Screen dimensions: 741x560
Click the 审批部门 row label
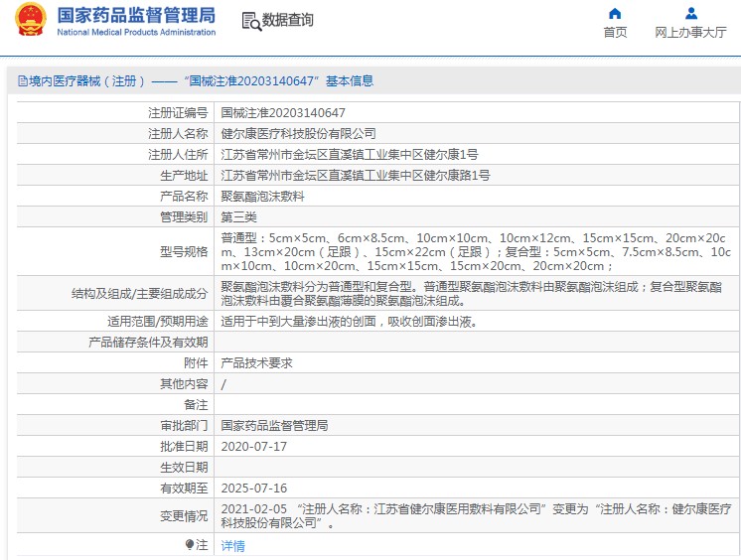[184, 425]
